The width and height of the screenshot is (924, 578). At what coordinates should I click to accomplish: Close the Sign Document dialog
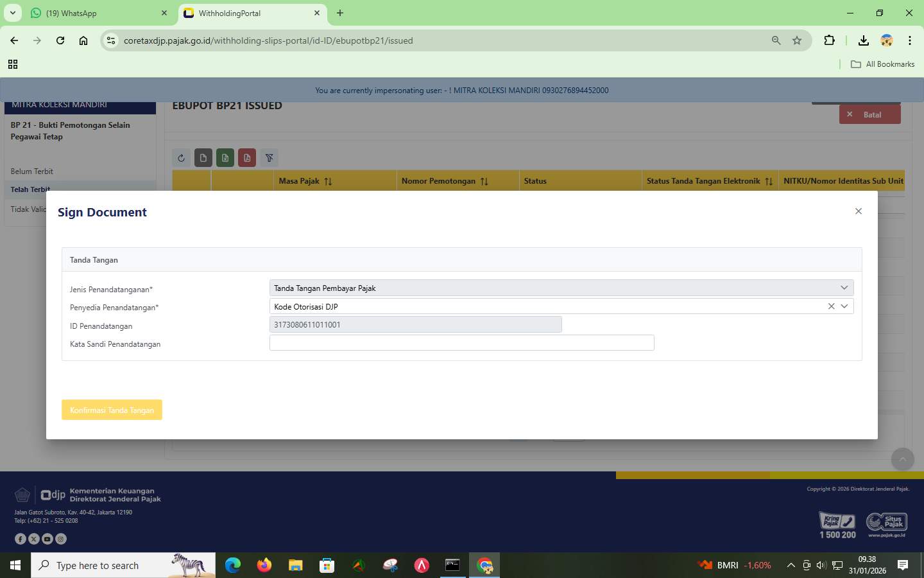[x=858, y=211]
